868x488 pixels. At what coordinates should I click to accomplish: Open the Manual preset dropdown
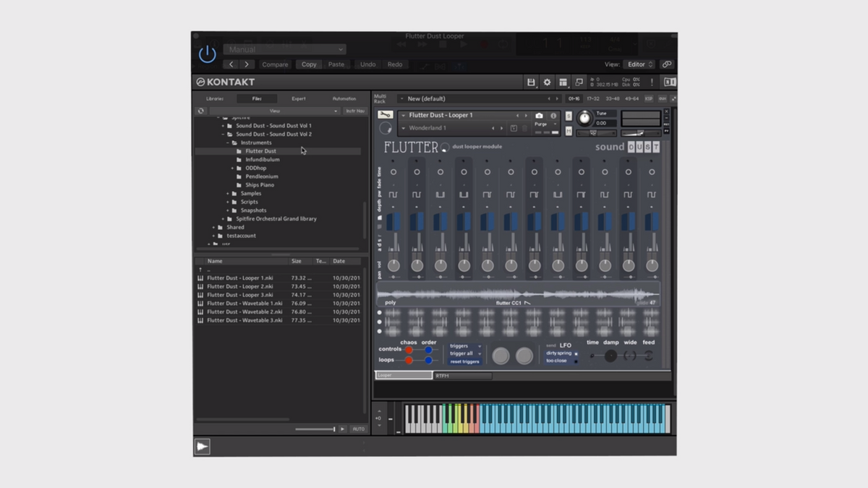[x=284, y=49]
